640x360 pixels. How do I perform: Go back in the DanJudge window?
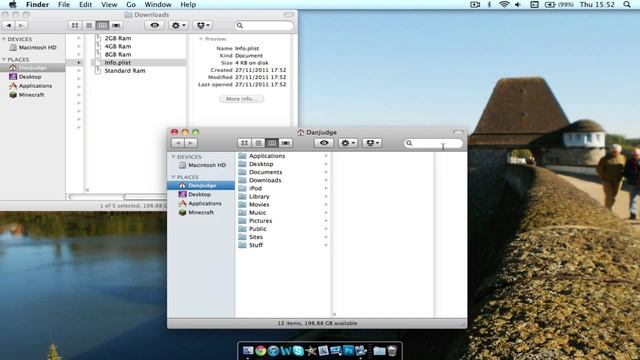pos(178,143)
